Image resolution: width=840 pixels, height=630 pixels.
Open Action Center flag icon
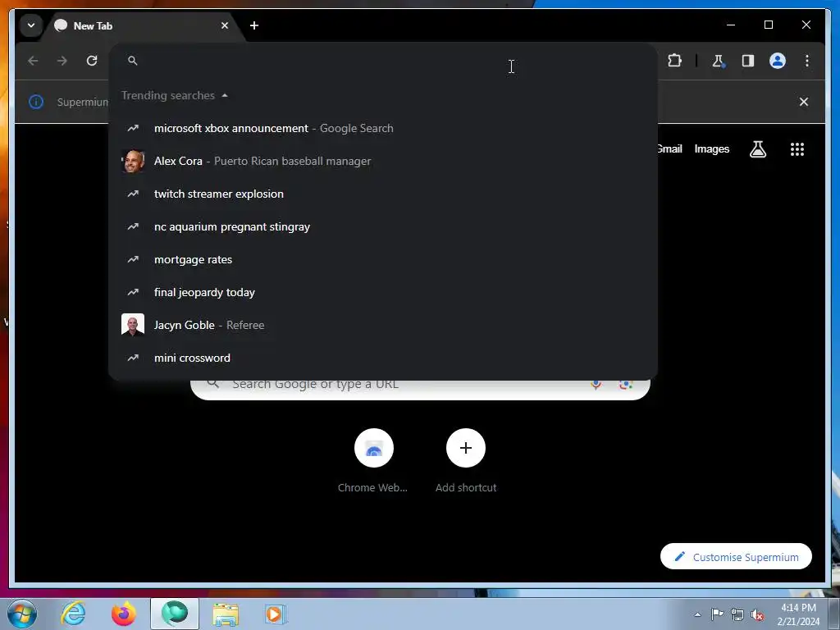pos(717,614)
